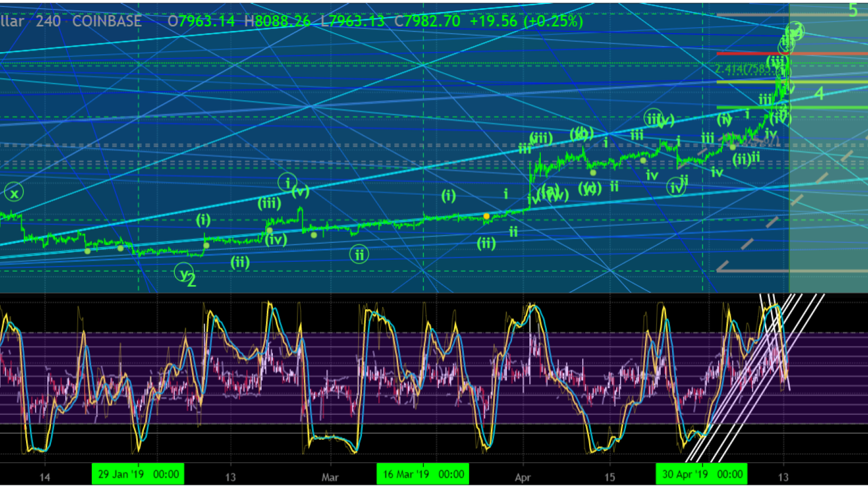
Task: Click the +19.56 (+0.25%) change value
Action: pyautogui.click(x=526, y=21)
